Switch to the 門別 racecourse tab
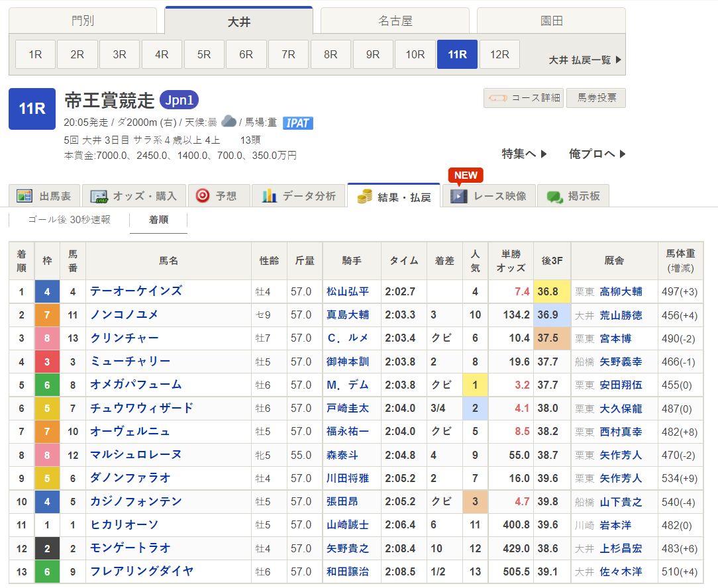 [83, 21]
